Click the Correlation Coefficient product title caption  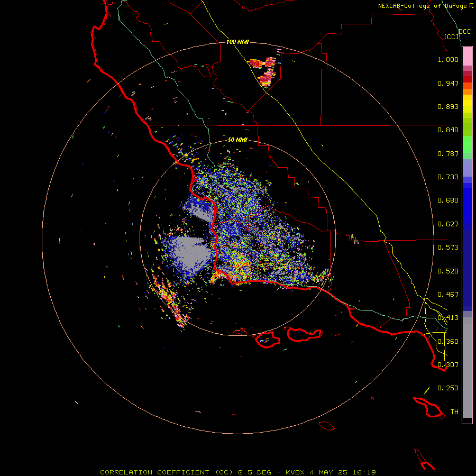238,472
